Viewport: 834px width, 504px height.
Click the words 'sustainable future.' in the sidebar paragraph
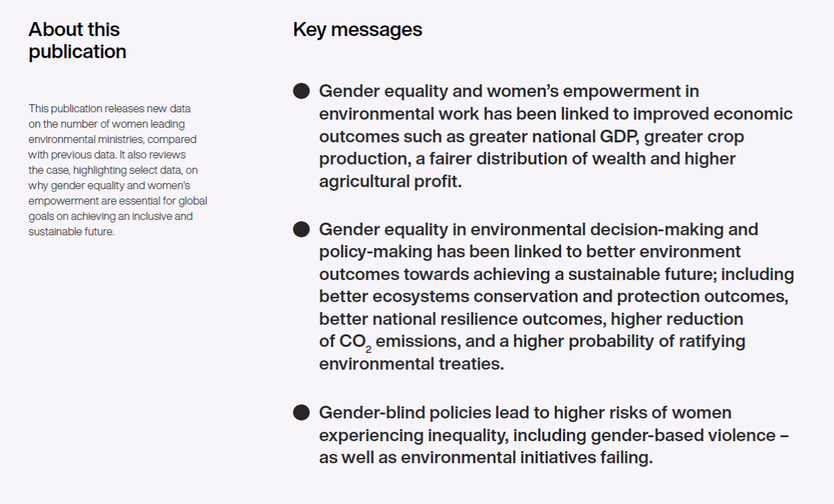72,232
